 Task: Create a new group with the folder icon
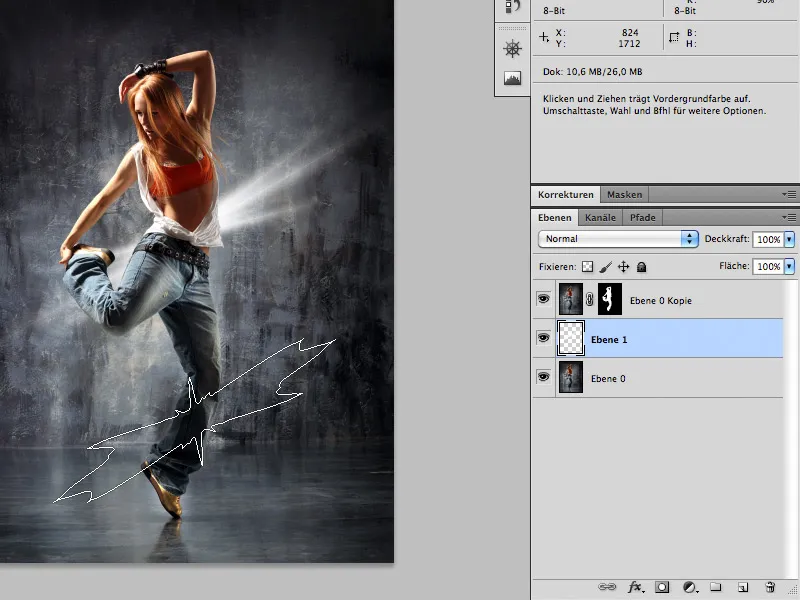pyautogui.click(x=715, y=587)
